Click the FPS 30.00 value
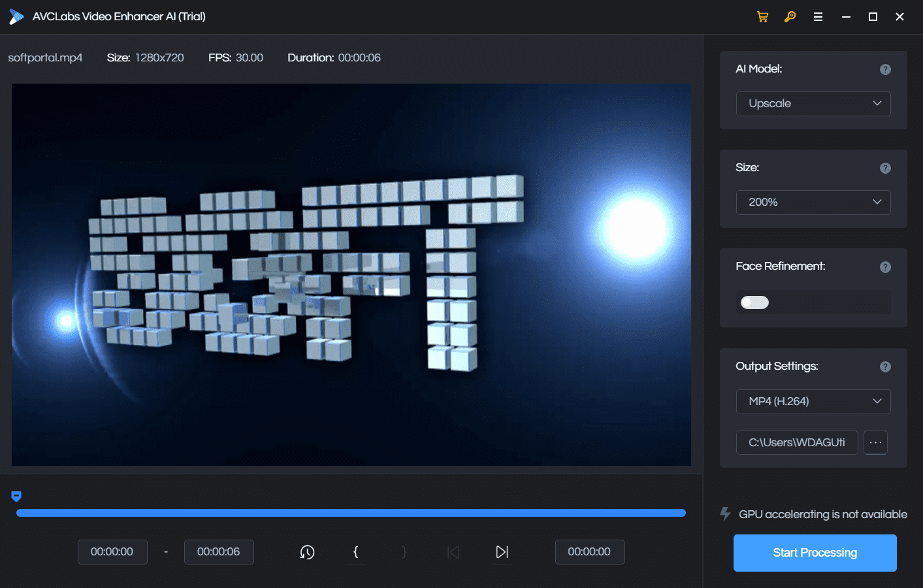Image resolution: width=923 pixels, height=588 pixels. coord(250,57)
